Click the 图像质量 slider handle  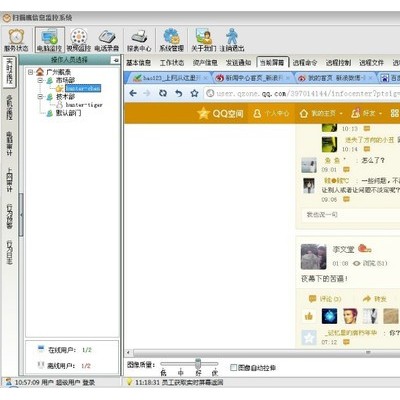point(198,364)
